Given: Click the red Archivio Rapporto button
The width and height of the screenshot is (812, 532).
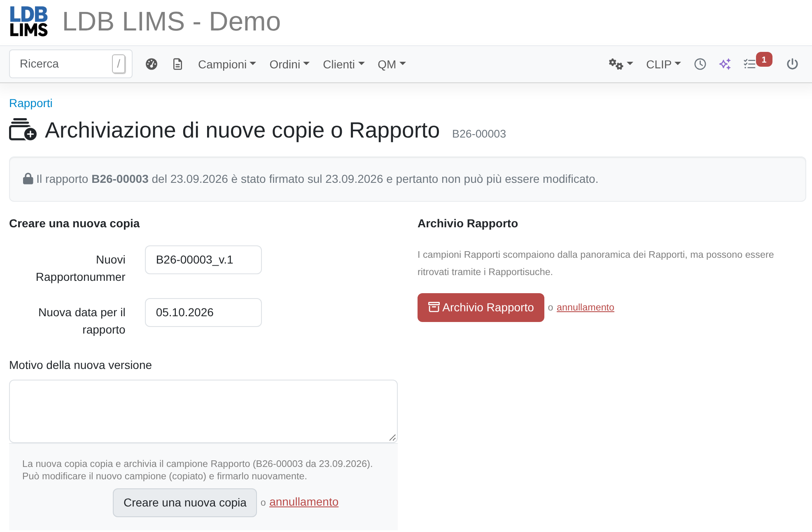Looking at the screenshot, I should tap(481, 308).
